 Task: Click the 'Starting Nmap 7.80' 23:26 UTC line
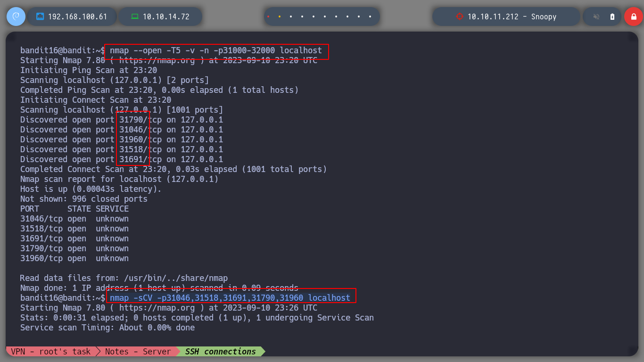(x=169, y=308)
